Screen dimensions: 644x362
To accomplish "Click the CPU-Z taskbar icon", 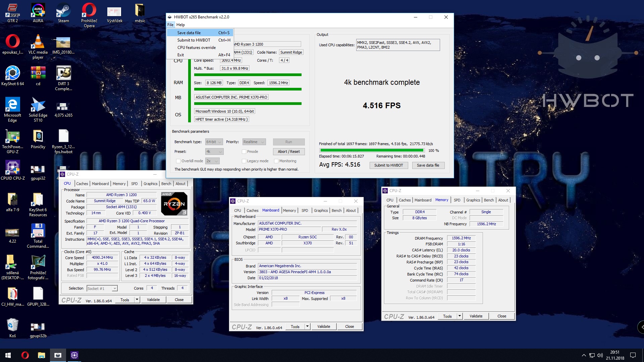I will pos(74,355).
